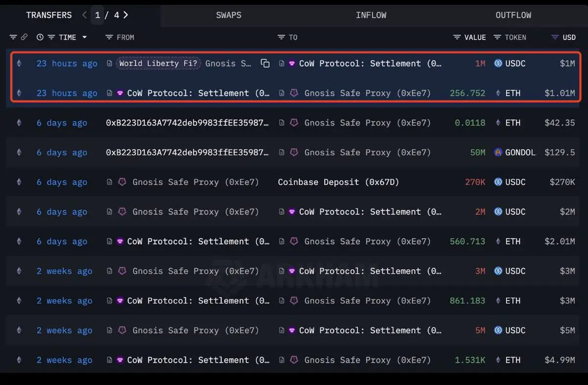Image resolution: width=588 pixels, height=385 pixels.
Task: Click the clock icon in the TIME header
Action: (40, 37)
